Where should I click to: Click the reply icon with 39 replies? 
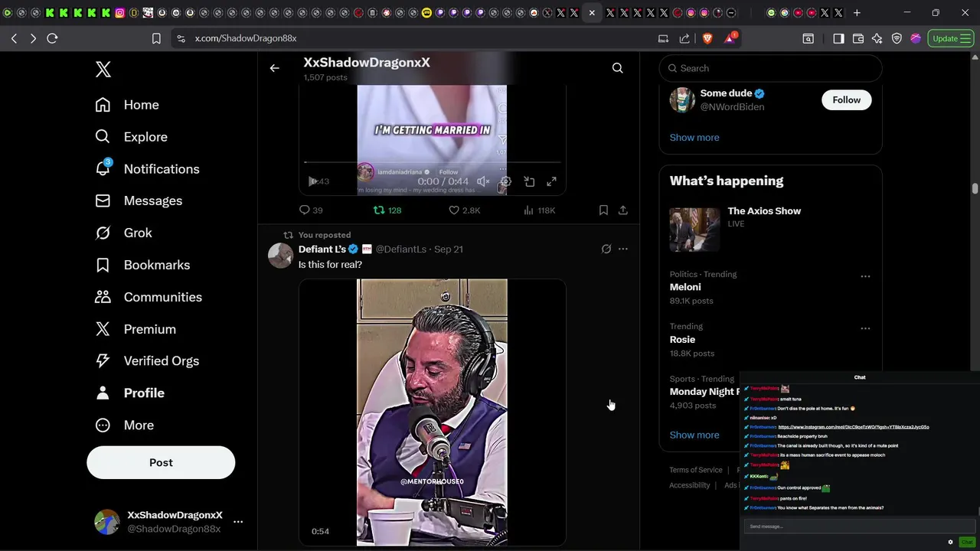click(310, 210)
